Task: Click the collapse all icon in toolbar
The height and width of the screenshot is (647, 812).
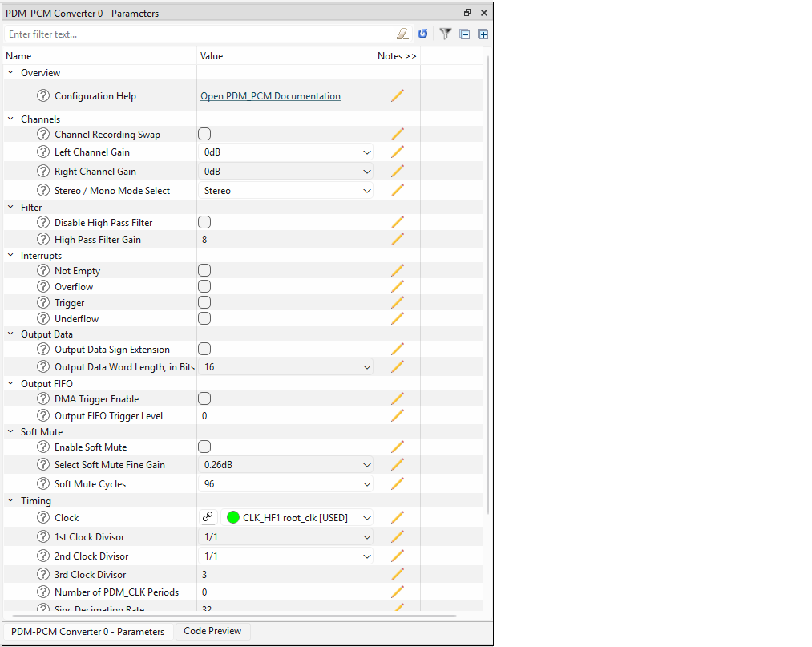Action: 464,34
